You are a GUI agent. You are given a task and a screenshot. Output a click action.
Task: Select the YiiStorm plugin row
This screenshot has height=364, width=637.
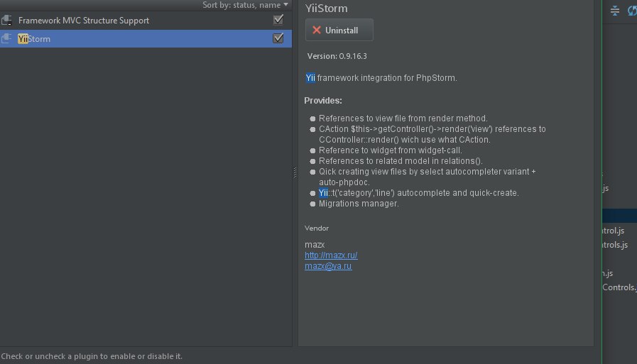[142, 39]
